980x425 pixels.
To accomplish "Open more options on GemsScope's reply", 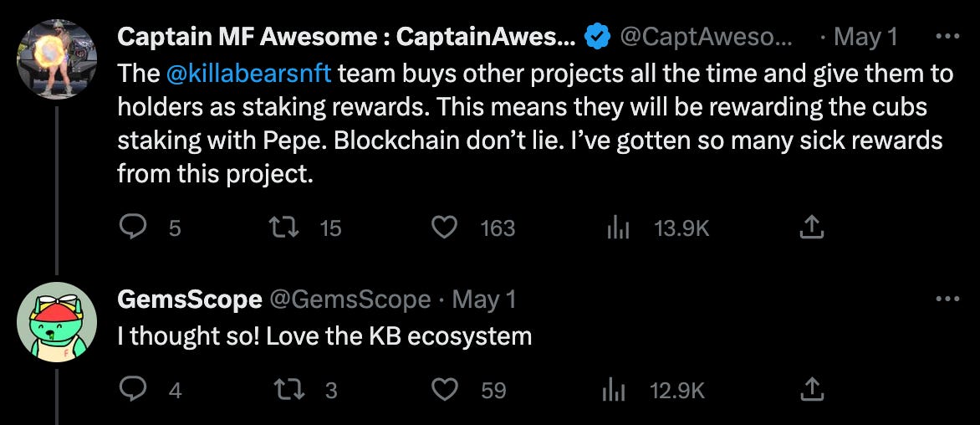I will 947,300.
